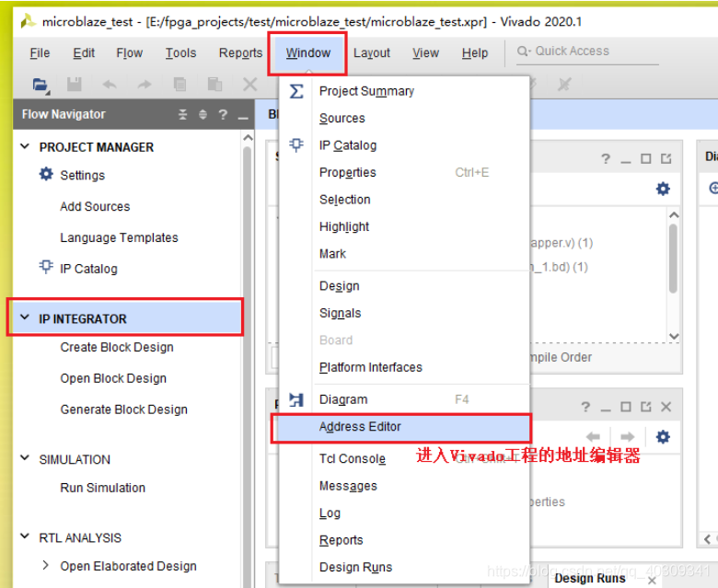Screen dimensions: 718x588
Task: Open the Tools menu
Action: 180,53
